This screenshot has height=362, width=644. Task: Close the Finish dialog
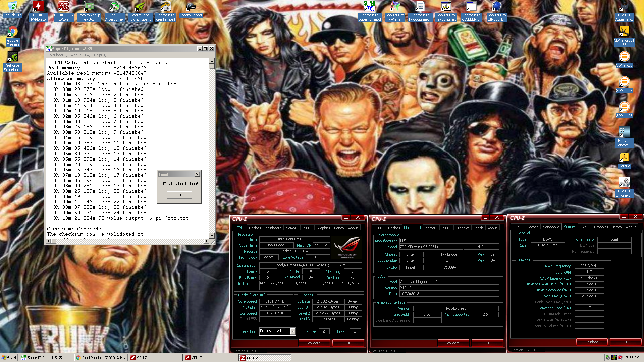(x=197, y=174)
